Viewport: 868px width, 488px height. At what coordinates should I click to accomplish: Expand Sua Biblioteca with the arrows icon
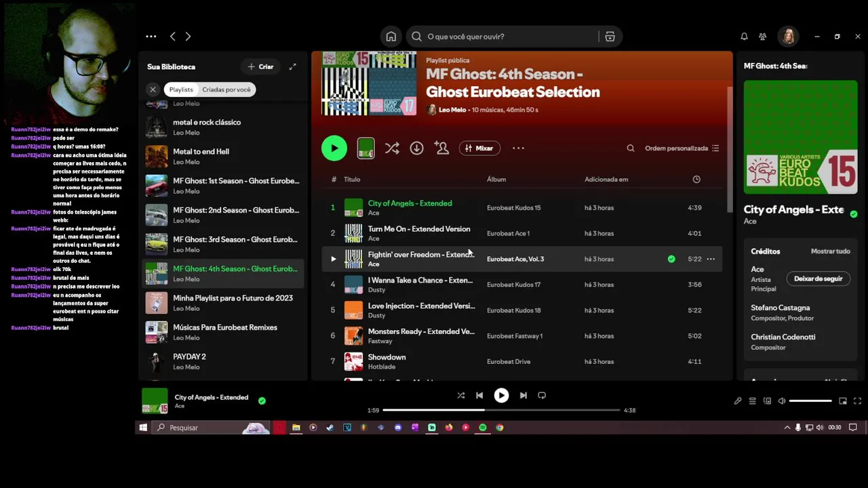point(292,66)
